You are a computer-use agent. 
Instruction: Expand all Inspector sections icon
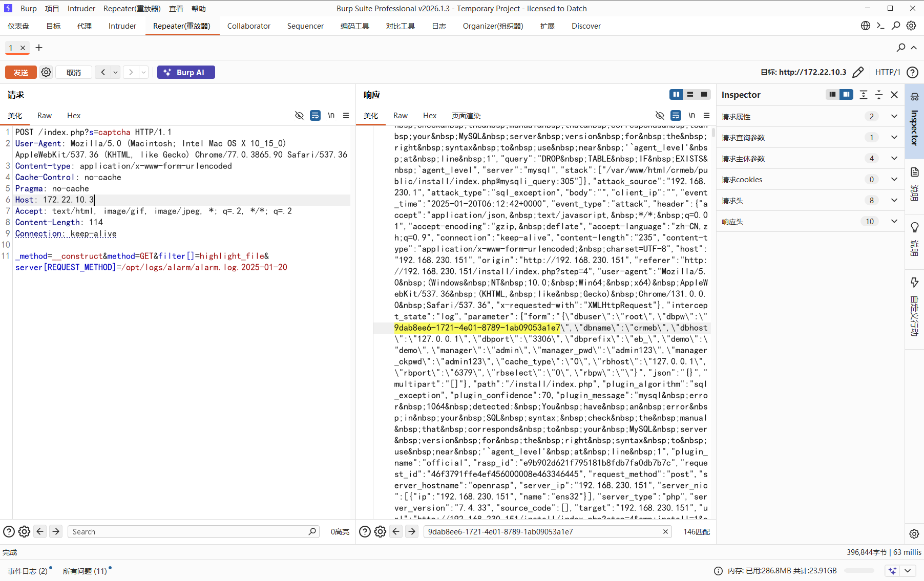pyautogui.click(x=864, y=95)
